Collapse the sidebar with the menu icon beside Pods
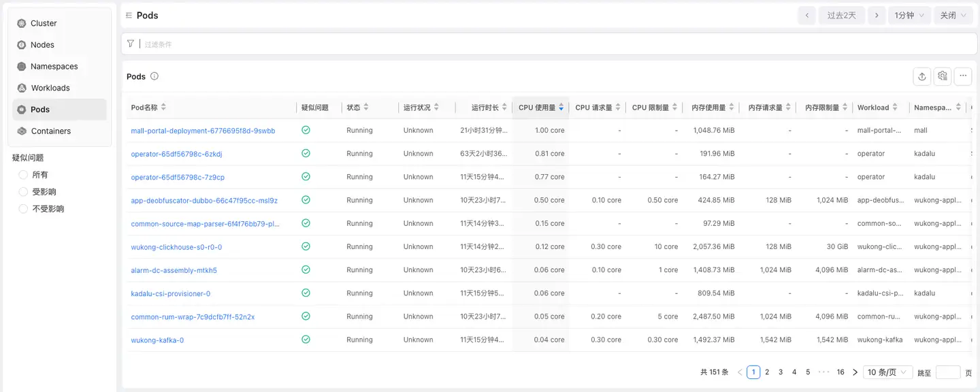 point(129,16)
